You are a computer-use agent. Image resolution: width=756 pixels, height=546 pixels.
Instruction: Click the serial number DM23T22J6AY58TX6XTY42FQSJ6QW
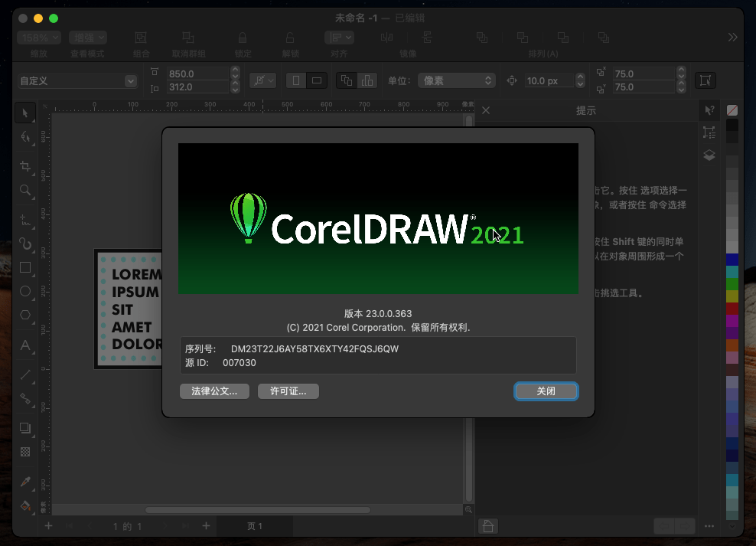click(314, 348)
